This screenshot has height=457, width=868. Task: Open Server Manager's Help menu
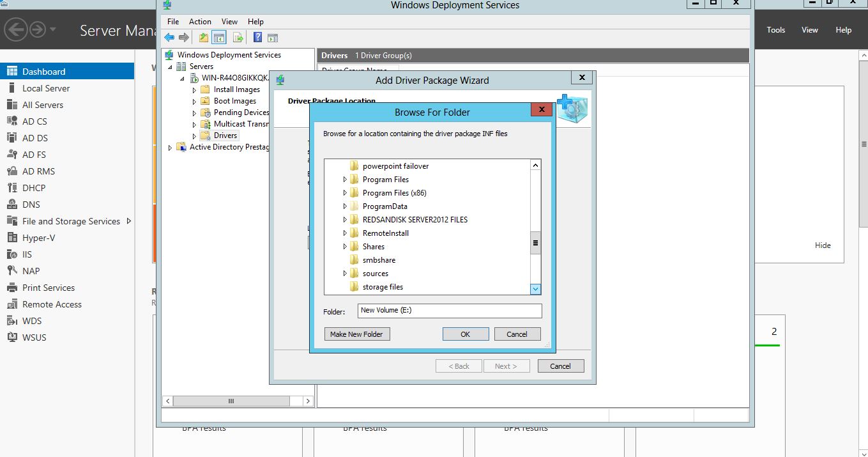(844, 30)
